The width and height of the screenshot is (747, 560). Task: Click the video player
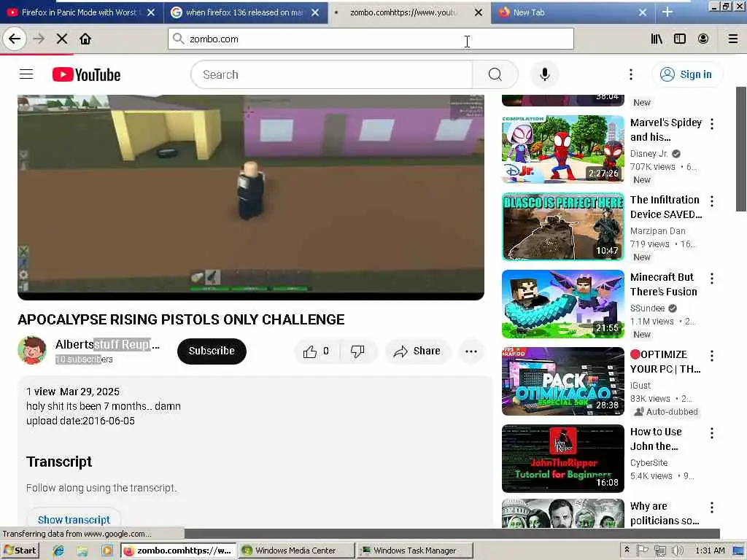pyautogui.click(x=251, y=197)
